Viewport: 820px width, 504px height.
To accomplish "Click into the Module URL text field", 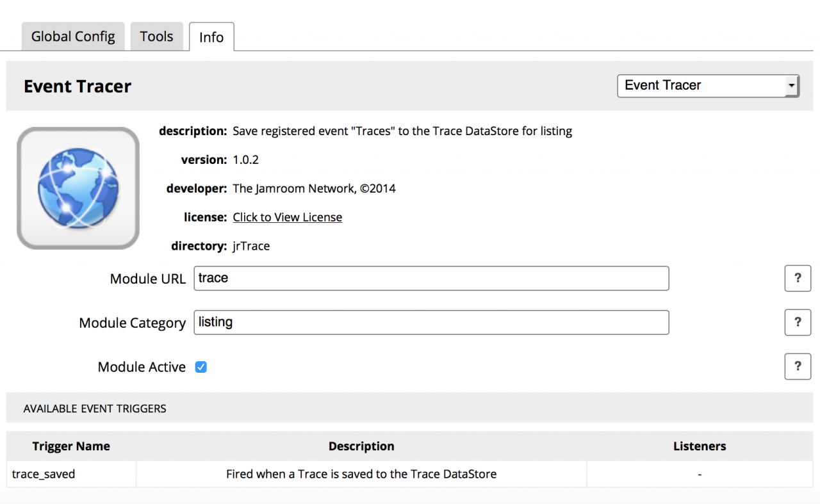I will (x=431, y=279).
